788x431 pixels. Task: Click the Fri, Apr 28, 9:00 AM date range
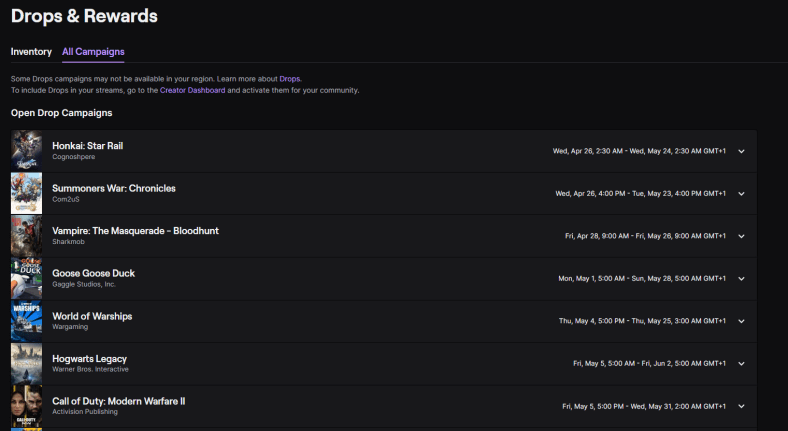[x=646, y=236]
